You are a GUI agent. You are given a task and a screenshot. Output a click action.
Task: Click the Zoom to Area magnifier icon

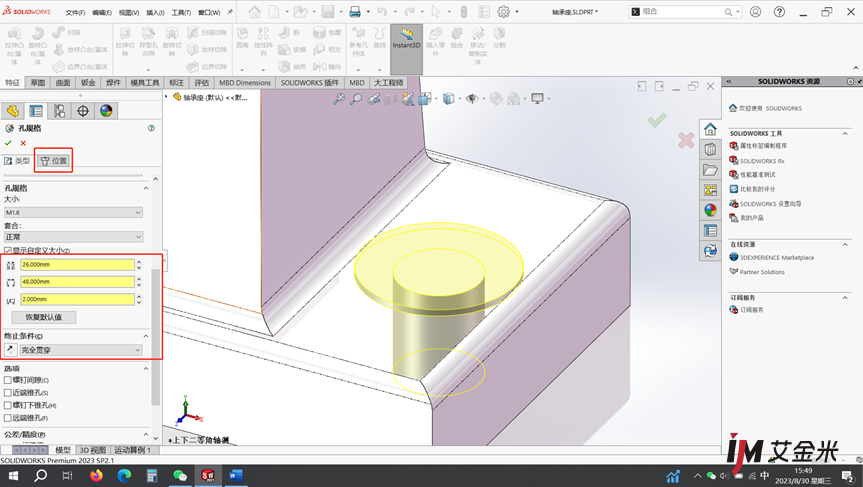(357, 99)
